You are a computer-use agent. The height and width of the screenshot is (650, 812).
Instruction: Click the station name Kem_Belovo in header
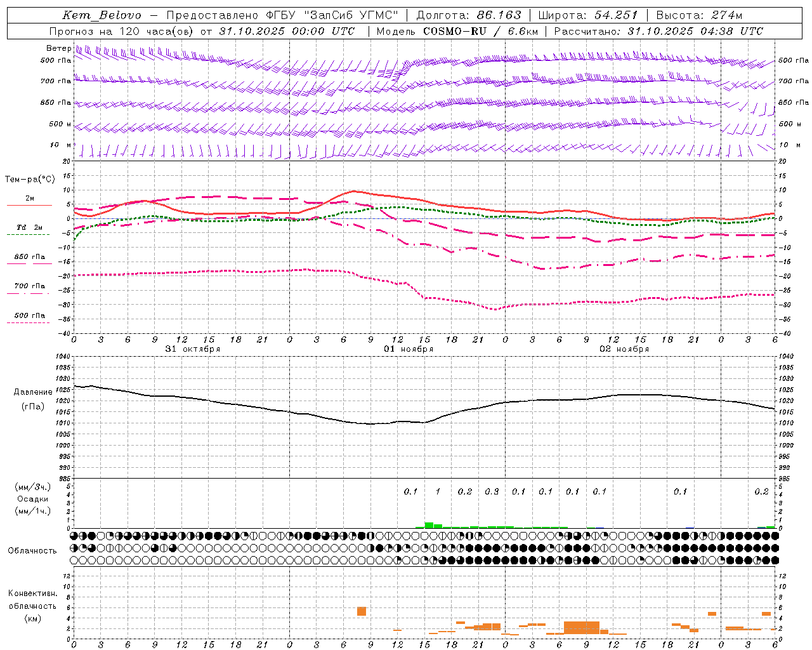[x=101, y=15]
